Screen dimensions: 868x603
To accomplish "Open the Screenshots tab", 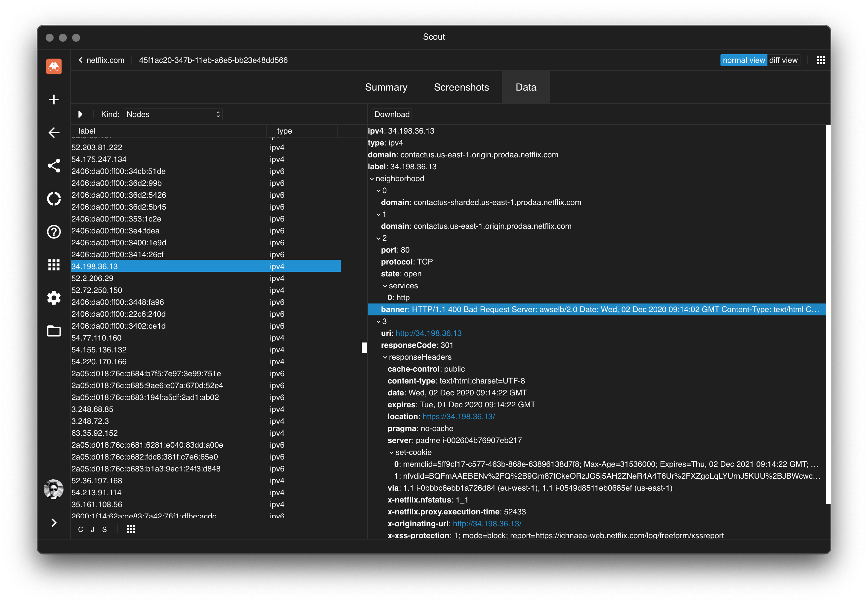I will [461, 87].
